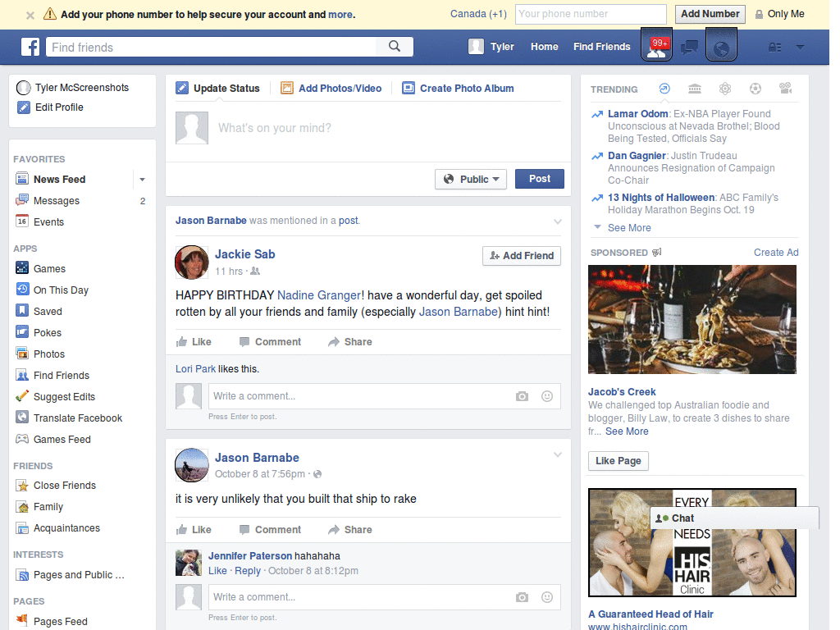Share Jason Barnabe's ship post

point(350,530)
